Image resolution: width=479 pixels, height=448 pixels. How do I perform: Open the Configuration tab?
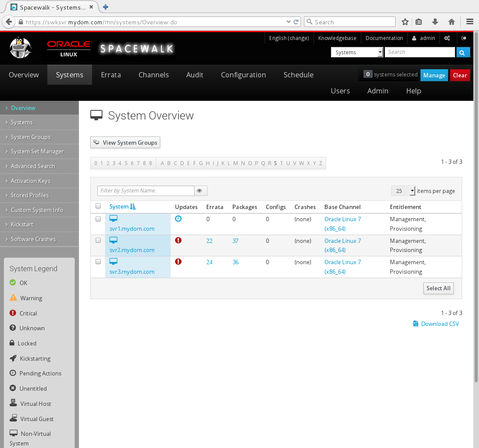243,75
